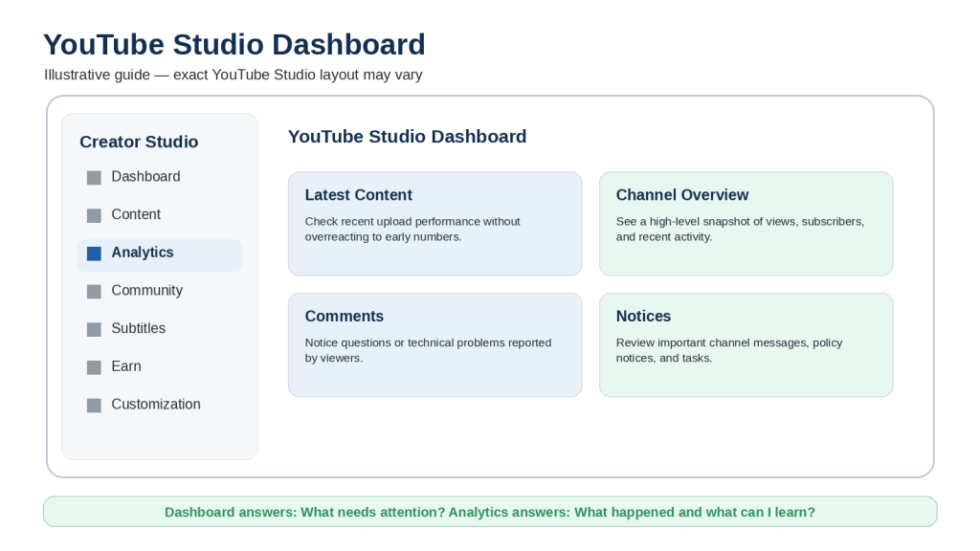The width and height of the screenshot is (980, 551).
Task: Click the snapshot of views, subscribers description
Action: point(740,230)
